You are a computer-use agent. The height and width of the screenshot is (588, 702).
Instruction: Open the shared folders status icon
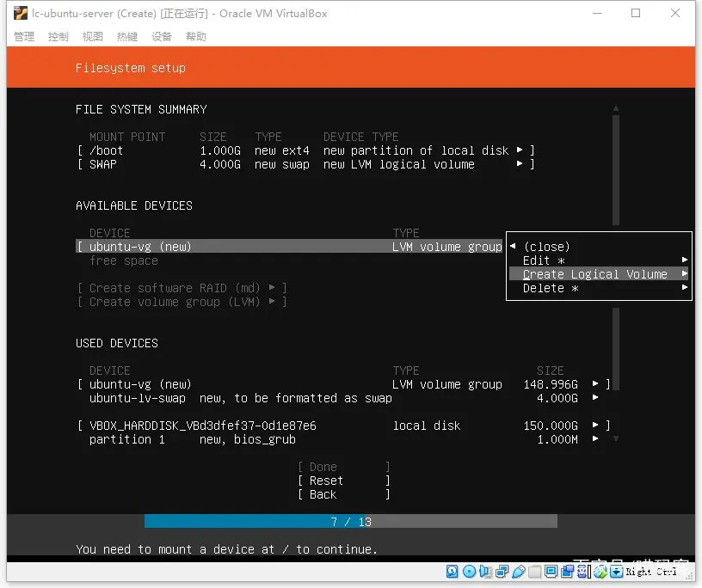pyautogui.click(x=534, y=571)
